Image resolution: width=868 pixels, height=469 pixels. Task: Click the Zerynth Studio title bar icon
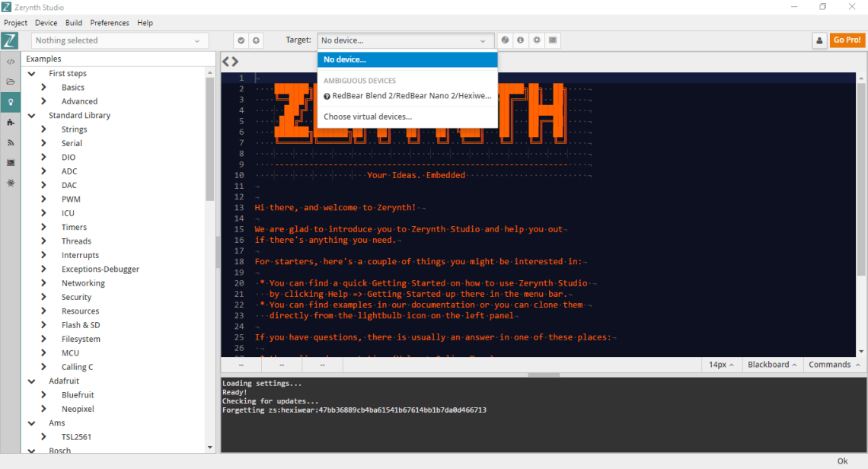(6, 7)
